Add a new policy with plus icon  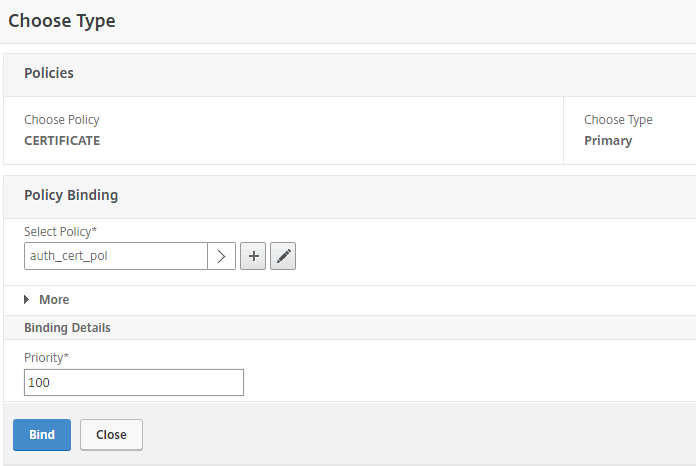[253, 256]
